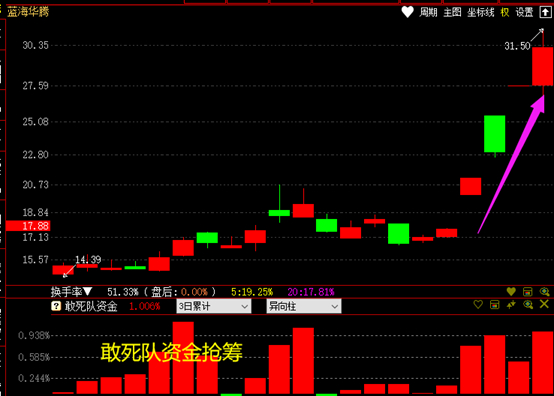Click the white heart favorite icon
Viewport: 554px width, 396px height.
(407, 12)
